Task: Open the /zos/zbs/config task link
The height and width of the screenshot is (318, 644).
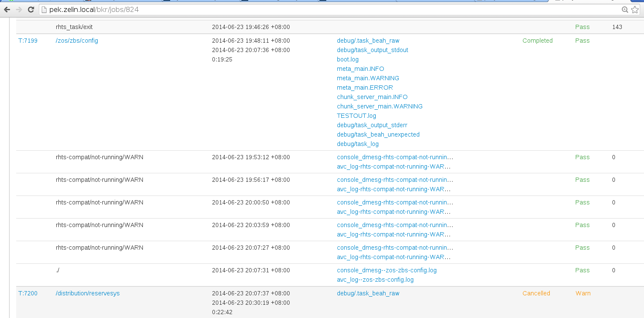Action: pos(77,41)
